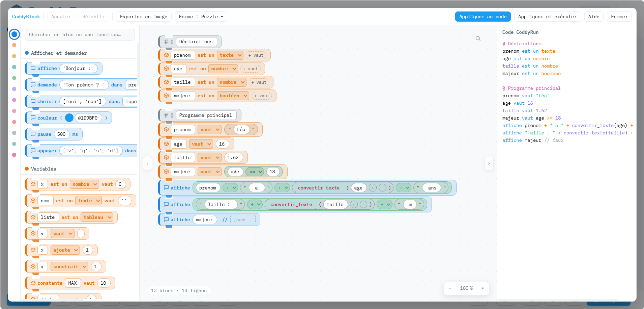Select the teal category dot in sidebar
The image size is (644, 309).
click(14, 67)
